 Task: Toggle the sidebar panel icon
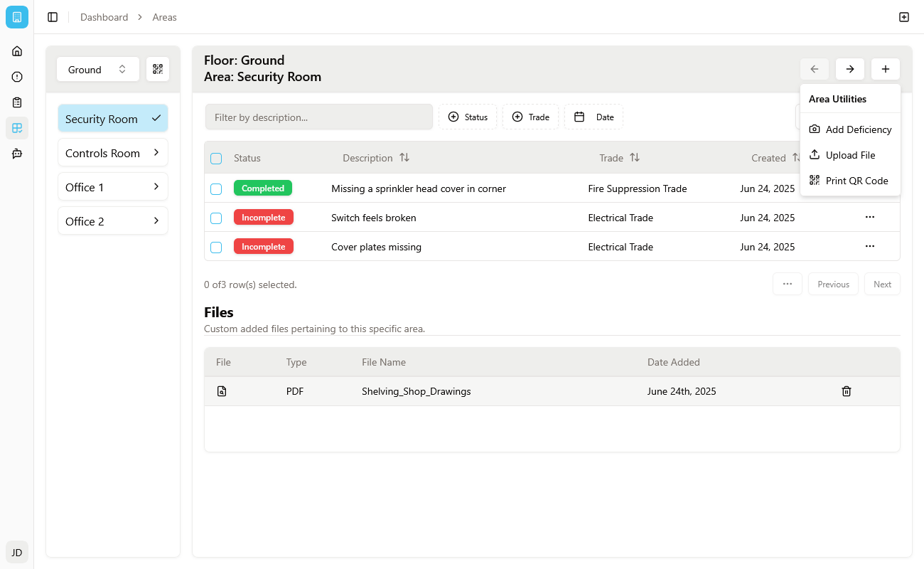[53, 17]
